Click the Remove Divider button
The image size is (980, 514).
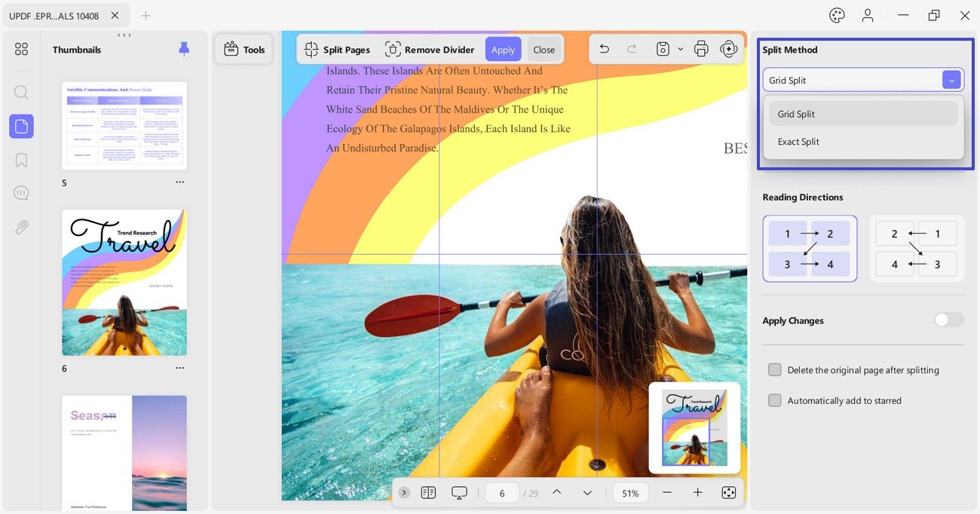tap(430, 49)
